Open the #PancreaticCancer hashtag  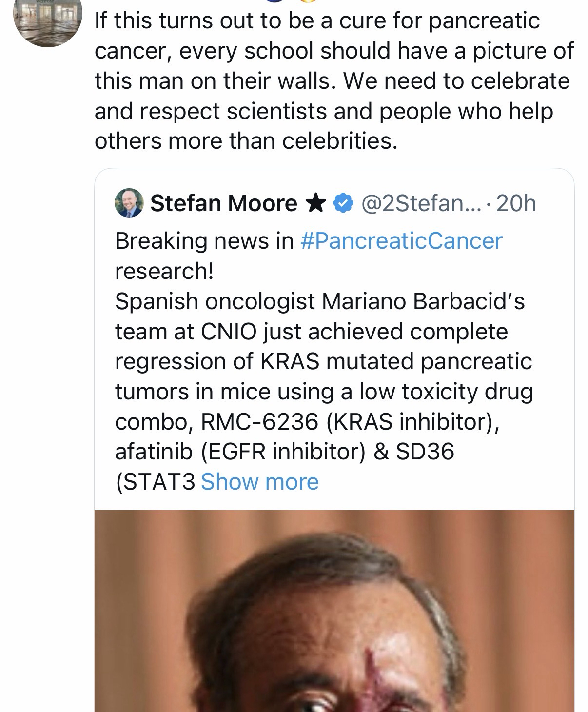coord(401,241)
